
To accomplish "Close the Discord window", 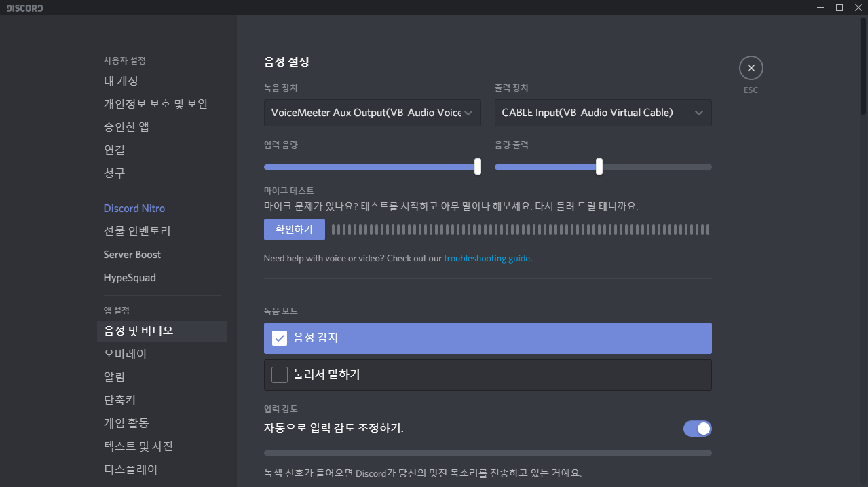I will 858,7.
